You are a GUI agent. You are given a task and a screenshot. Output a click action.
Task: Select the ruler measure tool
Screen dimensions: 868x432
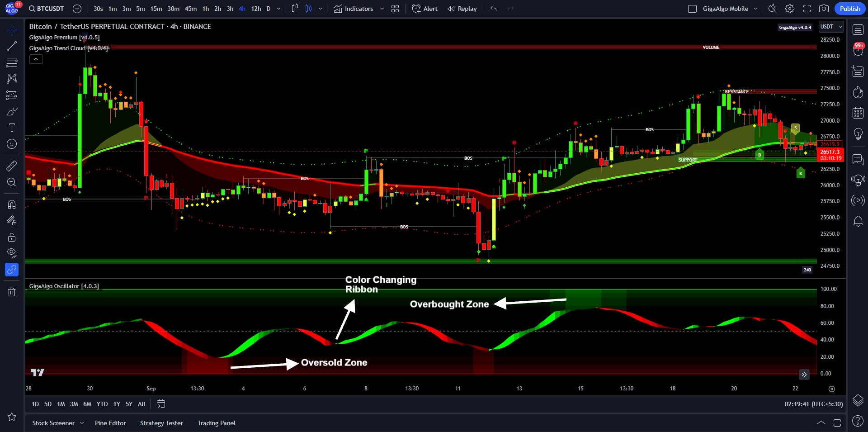click(x=12, y=166)
